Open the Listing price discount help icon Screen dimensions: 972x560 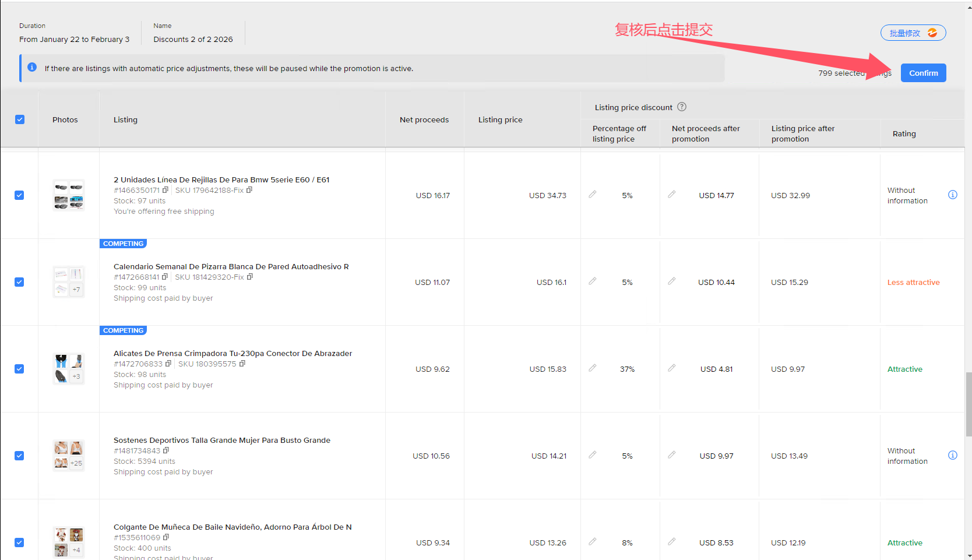point(682,107)
